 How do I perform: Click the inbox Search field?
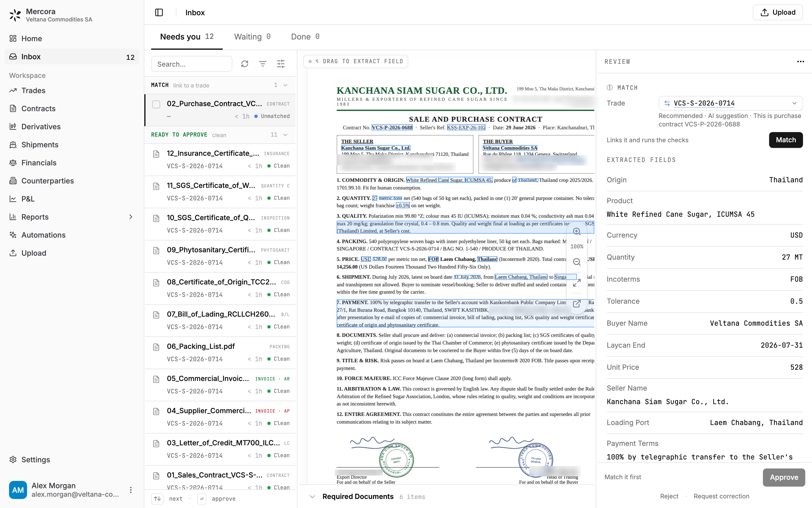(x=192, y=64)
